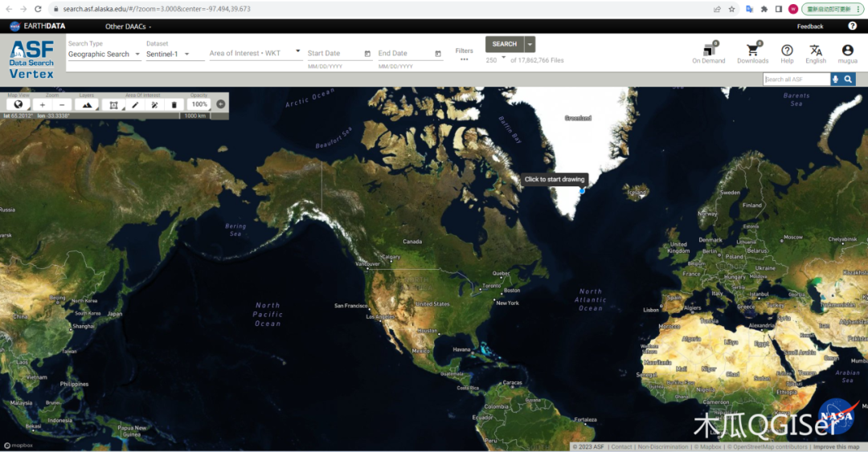Adjust the 100% opacity control
This screenshot has width=868, height=452.
click(x=199, y=104)
